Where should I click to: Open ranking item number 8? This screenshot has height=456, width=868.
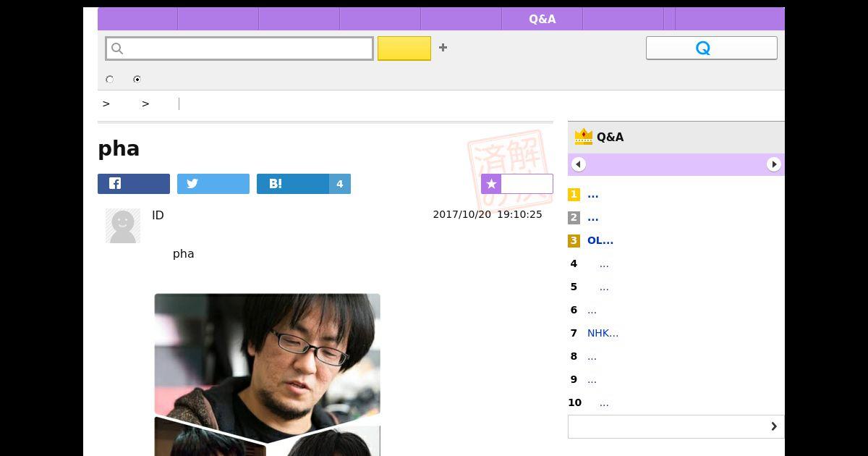[x=592, y=357]
